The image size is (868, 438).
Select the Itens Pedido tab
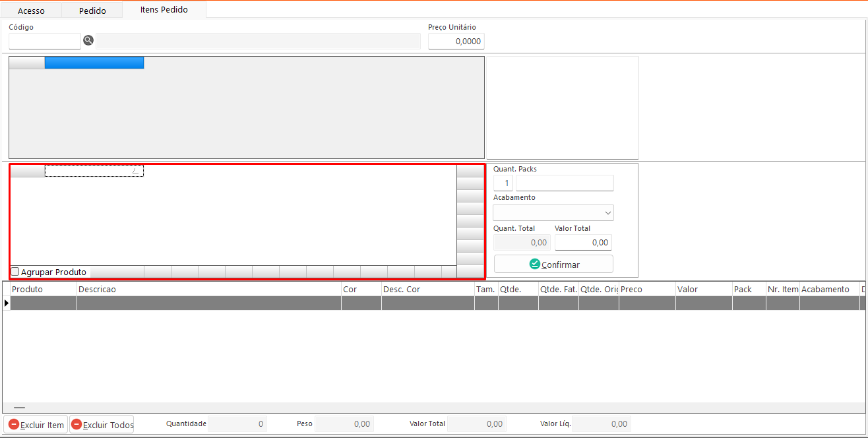coord(164,10)
